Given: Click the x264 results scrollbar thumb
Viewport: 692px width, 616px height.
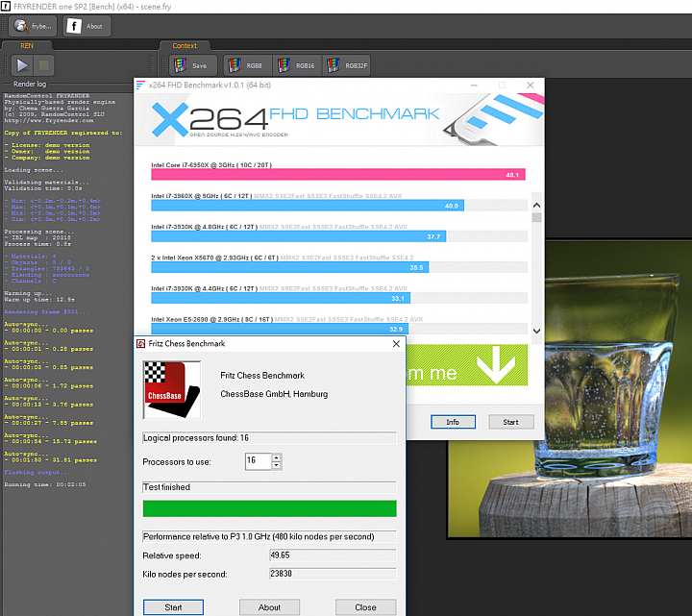Looking at the screenshot, I should click(536, 217).
